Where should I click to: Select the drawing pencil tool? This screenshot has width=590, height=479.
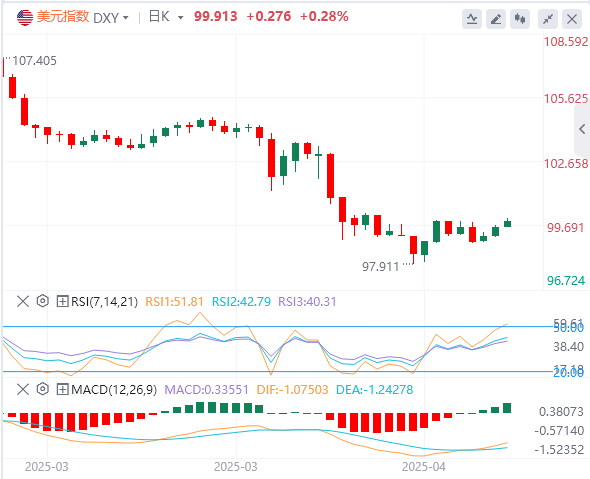pyautogui.click(x=496, y=19)
